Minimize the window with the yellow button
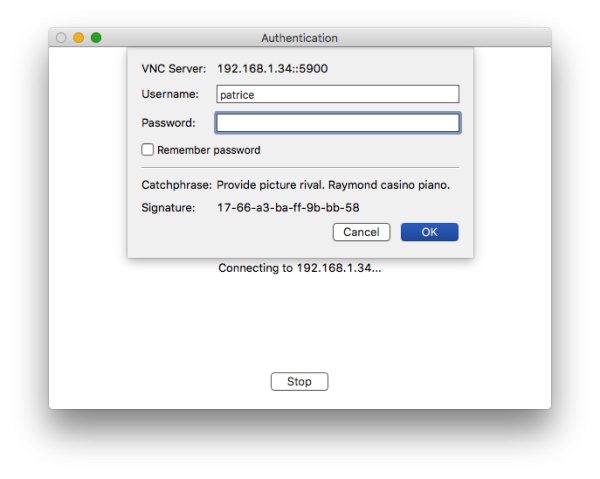Screen dimensions: 600x479 [78, 38]
